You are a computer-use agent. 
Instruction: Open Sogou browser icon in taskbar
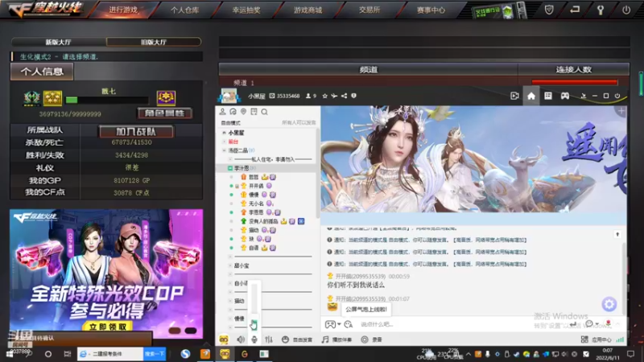coord(185,354)
